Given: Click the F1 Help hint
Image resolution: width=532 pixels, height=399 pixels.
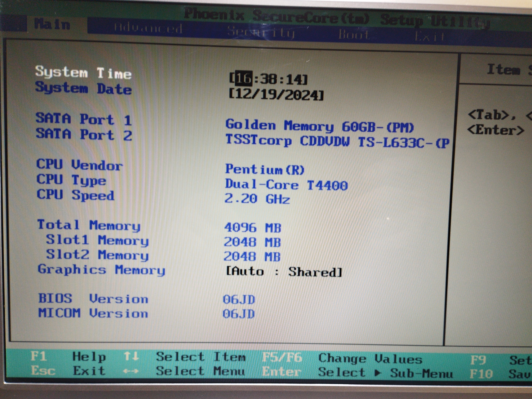Looking at the screenshot, I should click(x=68, y=356).
